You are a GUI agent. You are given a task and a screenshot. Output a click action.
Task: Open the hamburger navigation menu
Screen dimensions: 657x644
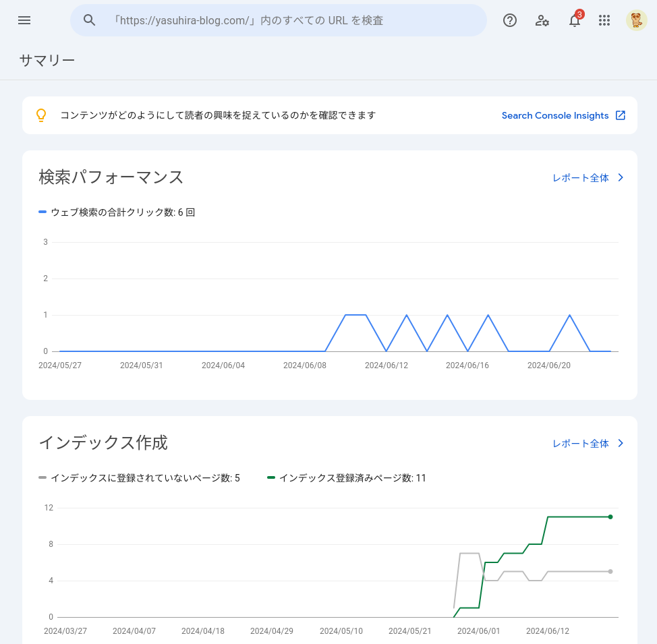(x=24, y=20)
